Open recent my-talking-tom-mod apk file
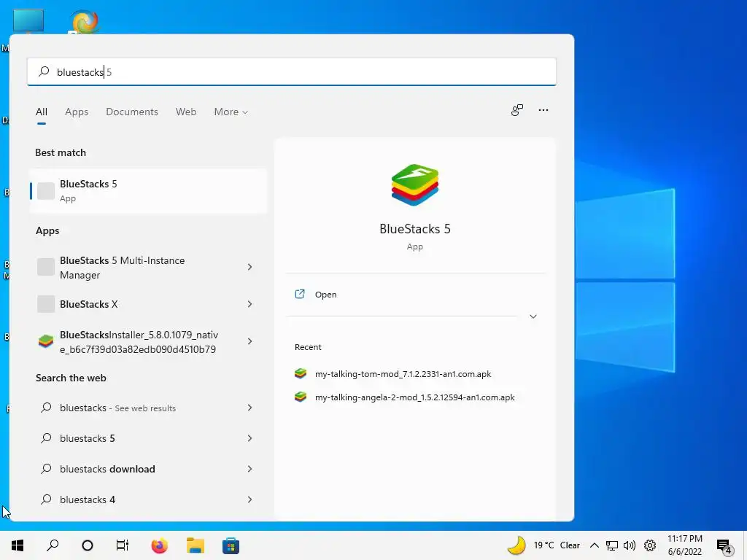Screen dimensions: 747x560 pyautogui.click(x=403, y=374)
